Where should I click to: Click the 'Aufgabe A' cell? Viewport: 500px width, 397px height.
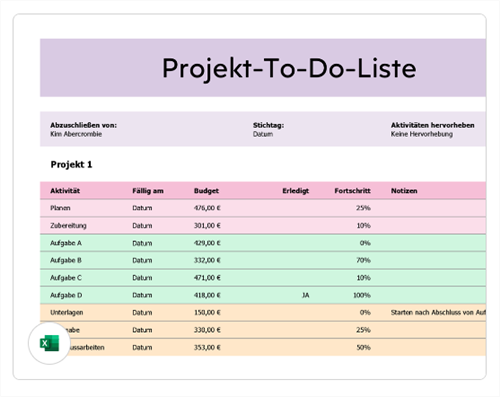tap(66, 243)
